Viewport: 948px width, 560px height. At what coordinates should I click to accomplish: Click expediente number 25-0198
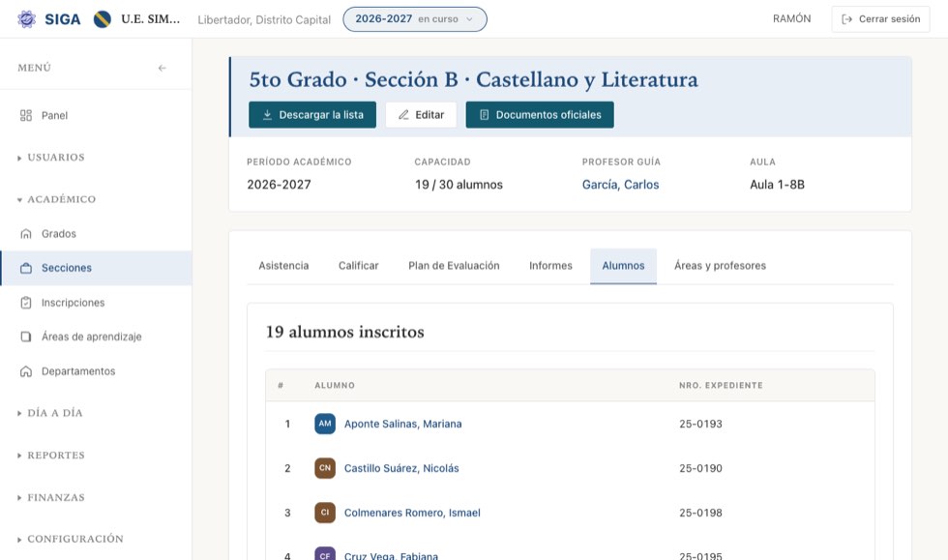click(x=700, y=513)
